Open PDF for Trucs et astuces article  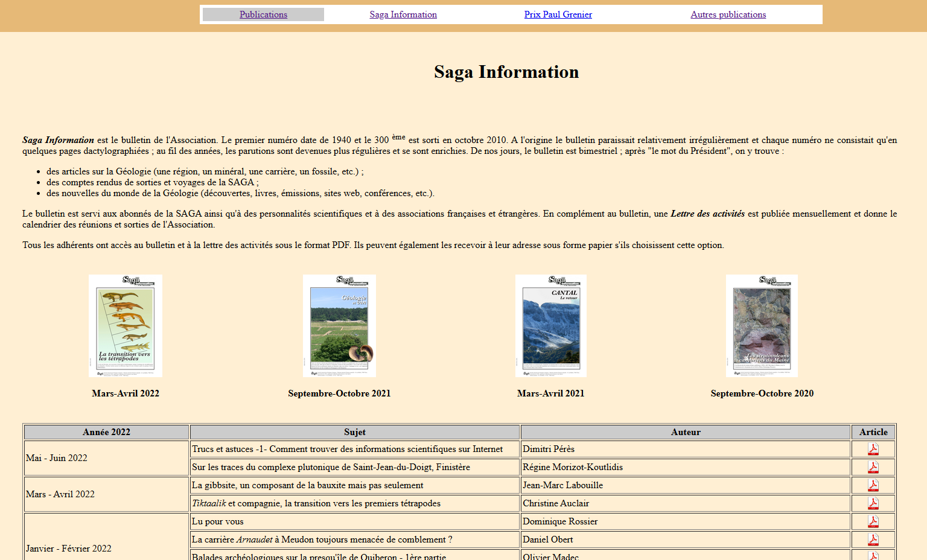click(x=873, y=449)
